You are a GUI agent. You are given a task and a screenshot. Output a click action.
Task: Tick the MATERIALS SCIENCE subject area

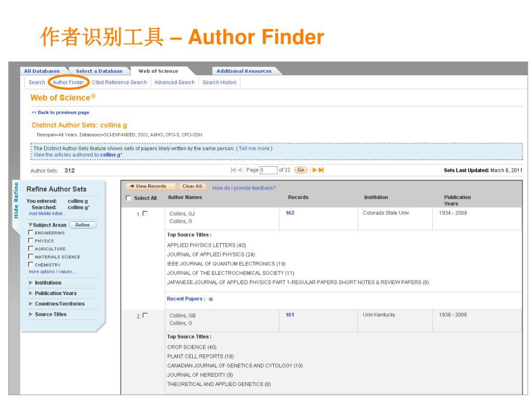pos(31,257)
